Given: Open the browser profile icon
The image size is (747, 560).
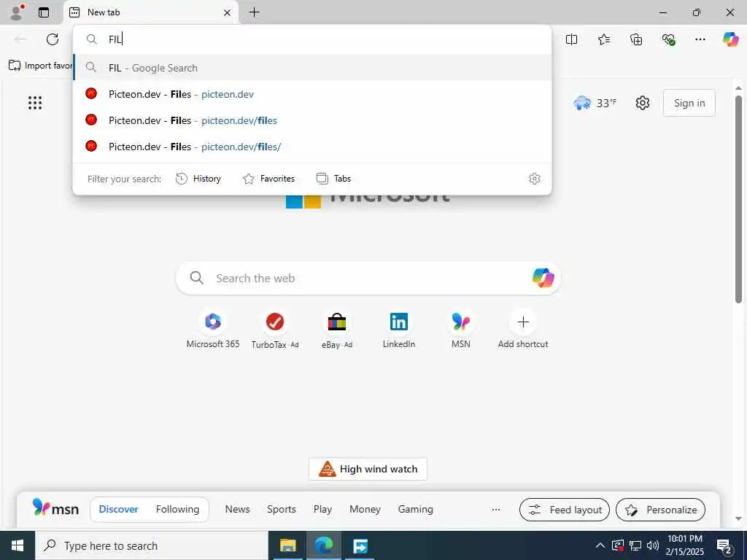Looking at the screenshot, I should coord(17,12).
